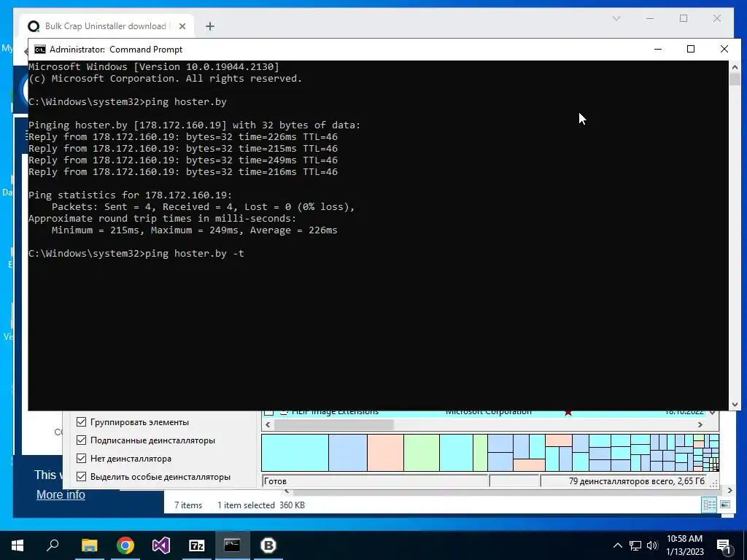747x560 pixels.
Task: Click the Готов status bar text
Action: [x=275, y=481]
